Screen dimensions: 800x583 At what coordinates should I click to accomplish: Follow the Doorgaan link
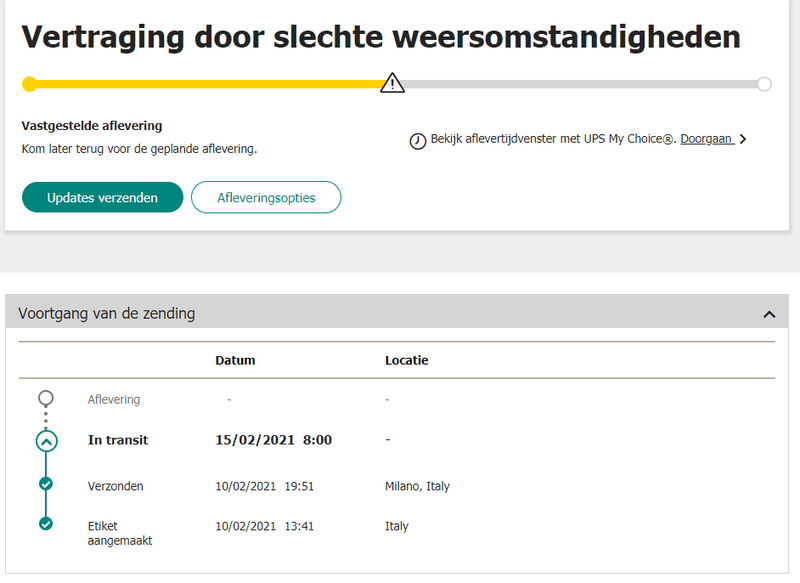(x=706, y=140)
